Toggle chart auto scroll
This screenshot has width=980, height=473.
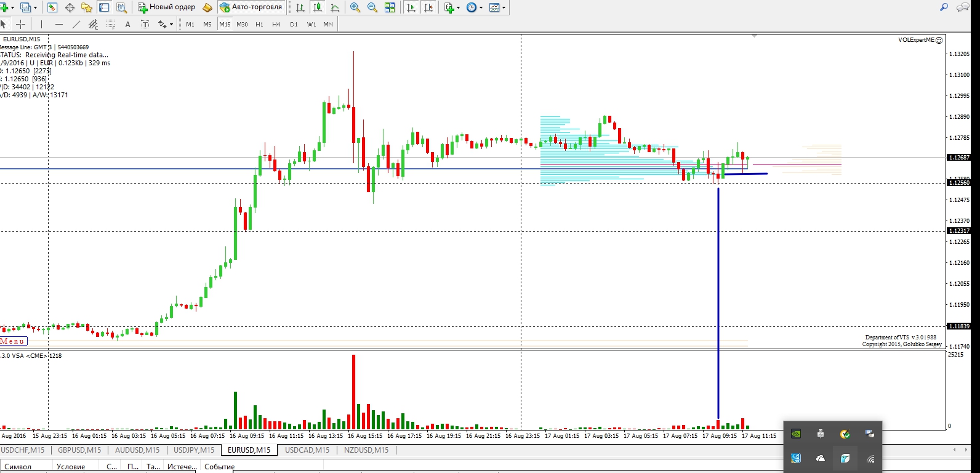[x=411, y=7]
